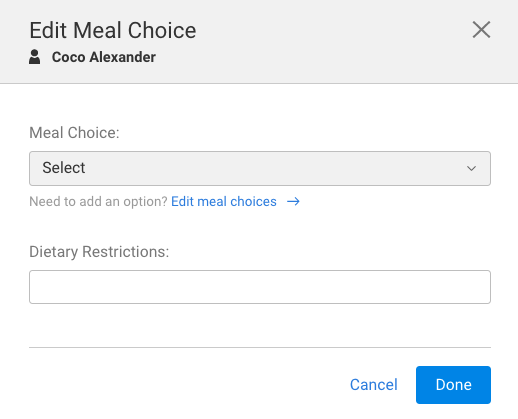
Task: Open the Meal Choice Select dropdown
Action: point(260,168)
